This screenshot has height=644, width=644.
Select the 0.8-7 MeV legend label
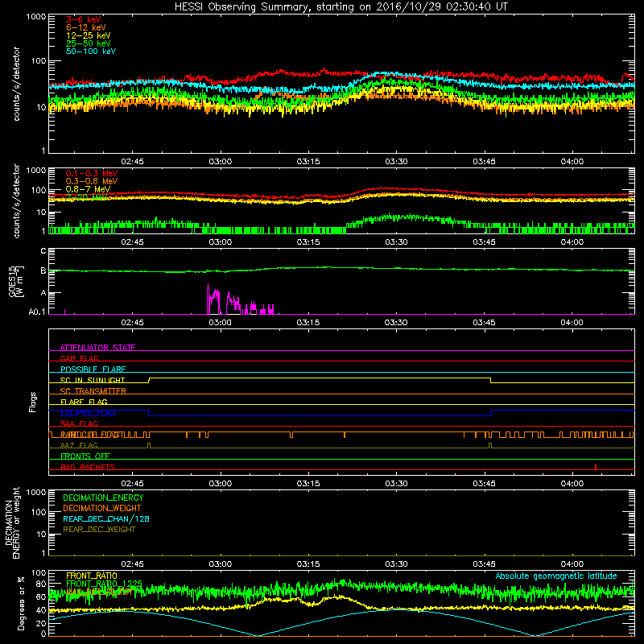[88, 189]
